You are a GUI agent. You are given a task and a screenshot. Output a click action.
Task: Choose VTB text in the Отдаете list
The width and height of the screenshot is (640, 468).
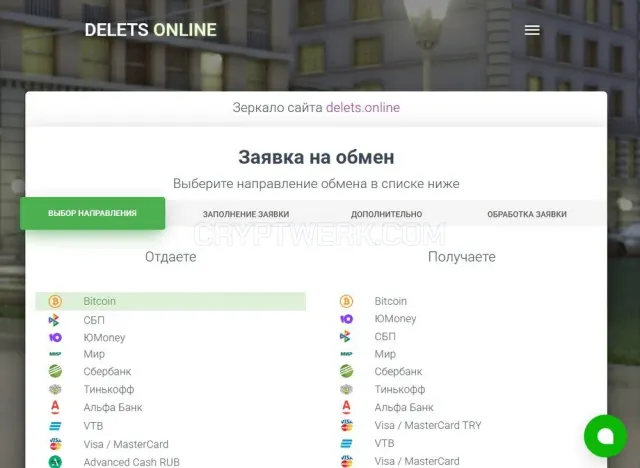93,426
